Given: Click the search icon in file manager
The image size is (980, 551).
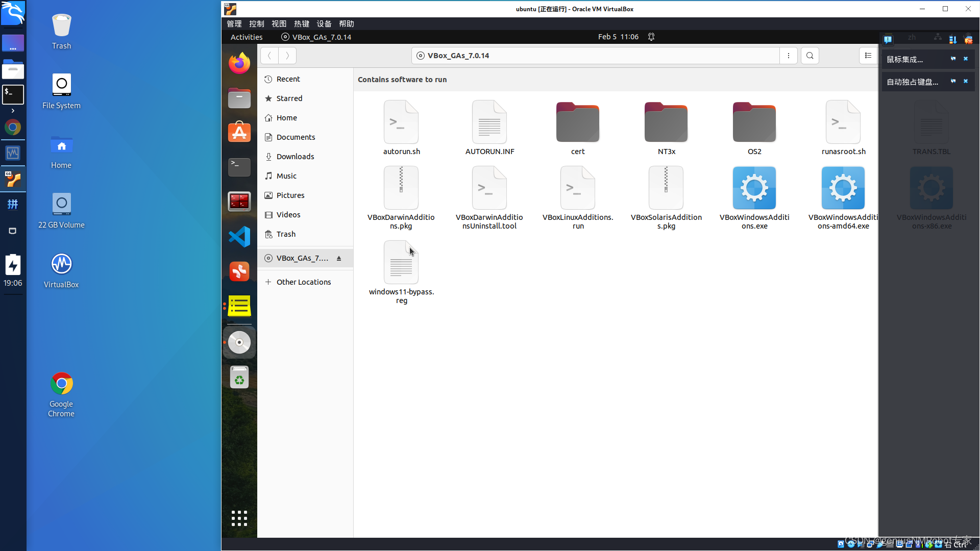Looking at the screenshot, I should click(810, 56).
